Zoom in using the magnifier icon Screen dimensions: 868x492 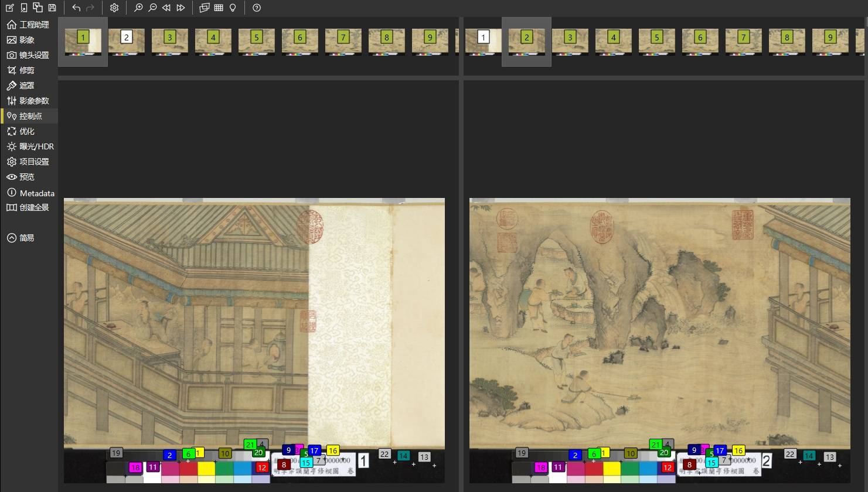click(138, 8)
